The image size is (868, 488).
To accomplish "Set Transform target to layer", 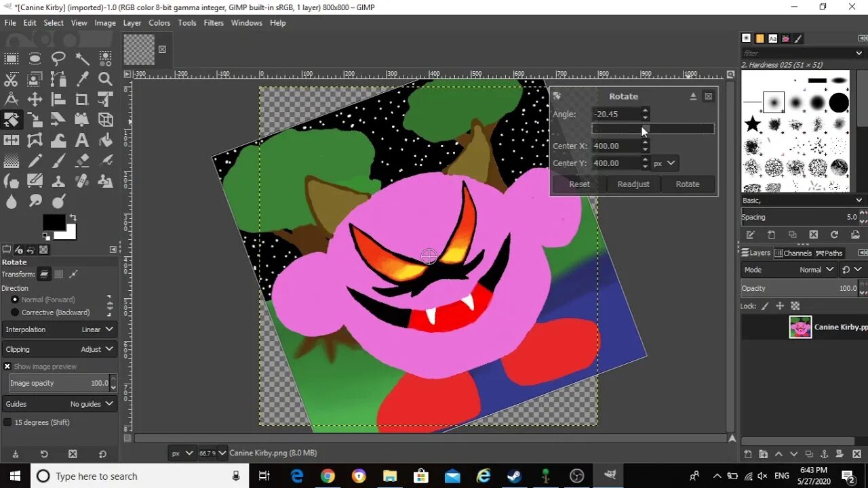I will [x=44, y=274].
